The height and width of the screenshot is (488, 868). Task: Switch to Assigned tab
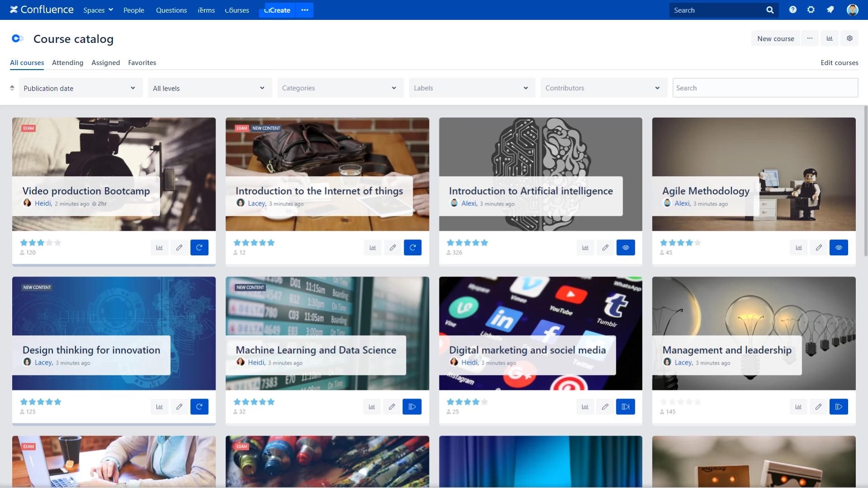pyautogui.click(x=106, y=63)
